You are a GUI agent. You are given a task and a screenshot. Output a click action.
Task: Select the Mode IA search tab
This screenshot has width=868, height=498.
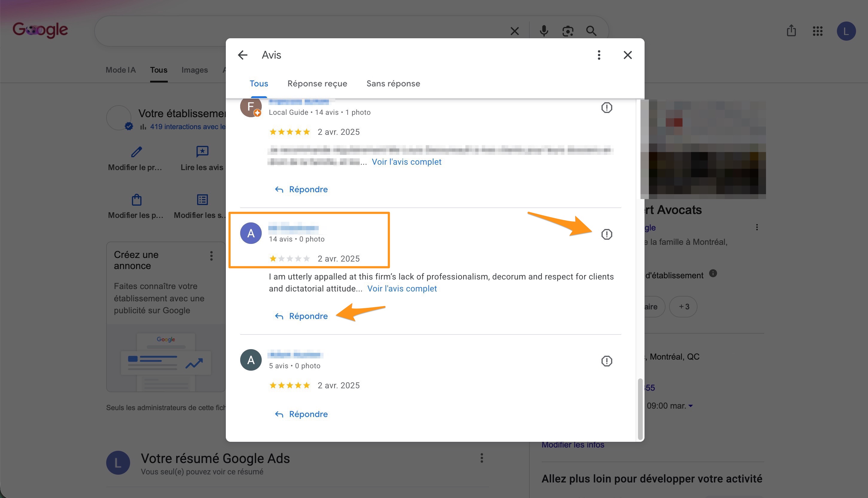pos(121,70)
